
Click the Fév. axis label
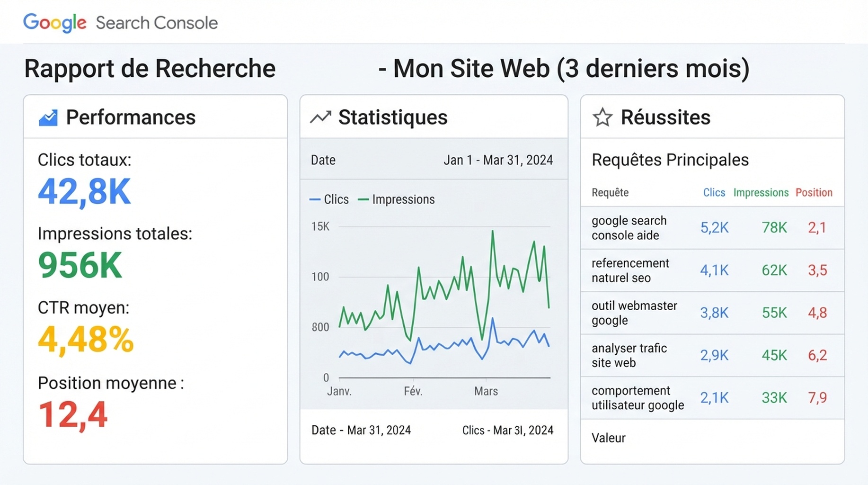413,391
